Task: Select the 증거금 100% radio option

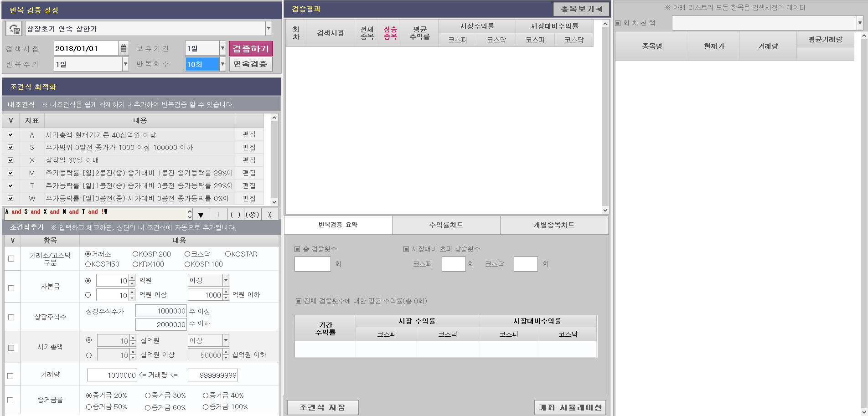Action: (206, 406)
